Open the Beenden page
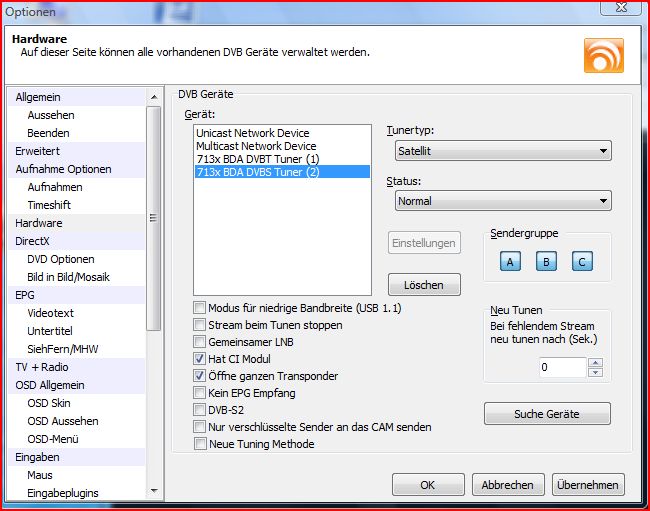 76,133
